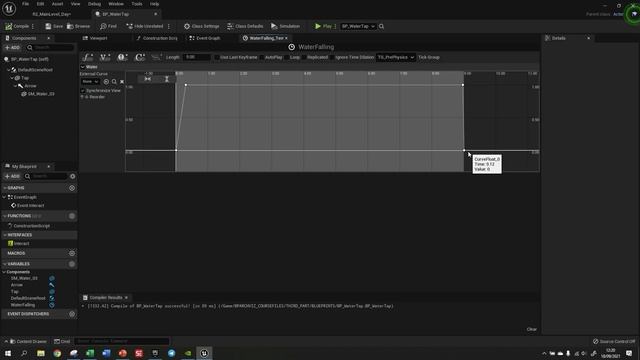Browse to external curve in Content Browser

[x=114, y=82]
